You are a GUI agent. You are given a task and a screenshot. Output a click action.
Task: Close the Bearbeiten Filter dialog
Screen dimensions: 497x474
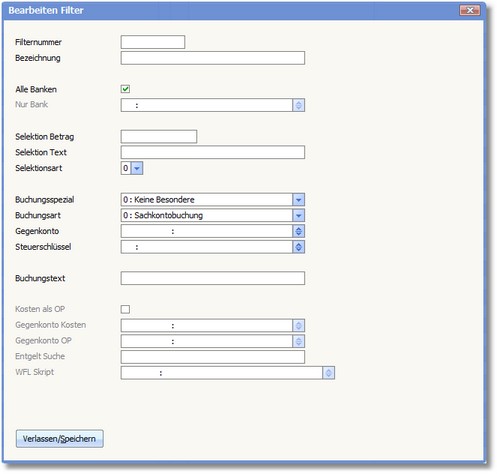click(470, 10)
